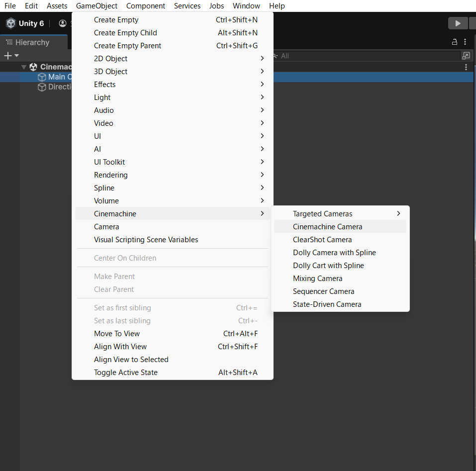
Task: Click Align With View
Action: [x=173, y=347]
